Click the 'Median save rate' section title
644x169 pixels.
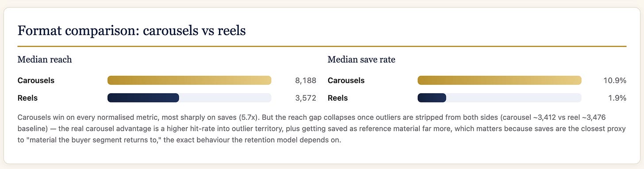[361, 59]
